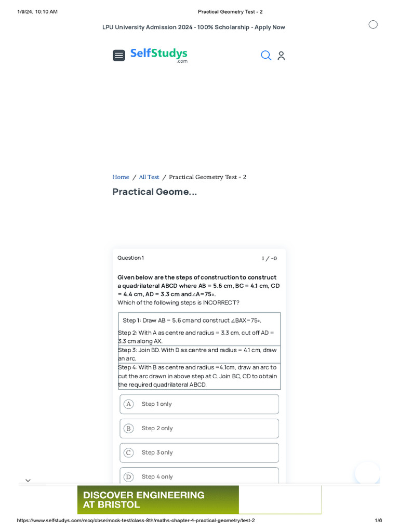Image resolution: width=399 pixels, height=532 pixels.
Task: Click the Practical Geome... page heading
Action: tap(155, 192)
